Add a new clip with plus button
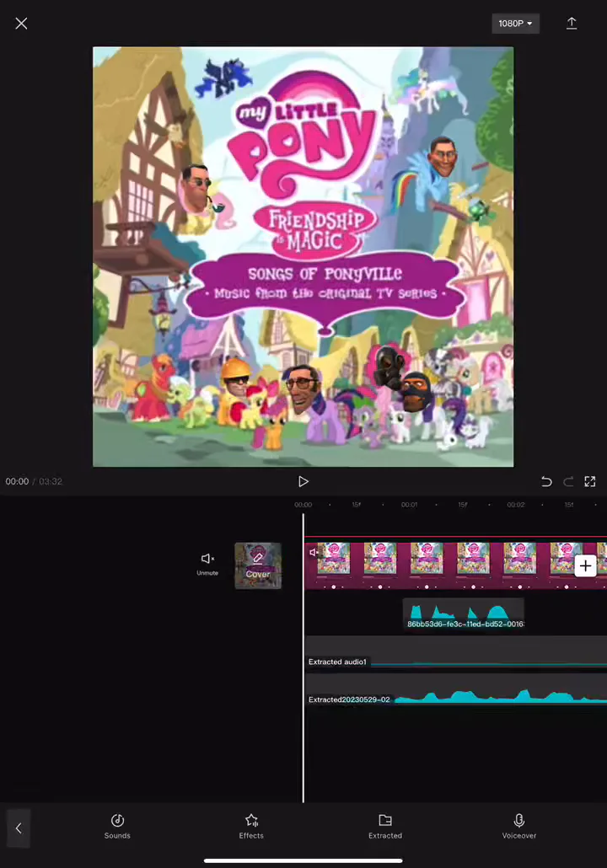This screenshot has height=868, width=607. (x=585, y=565)
